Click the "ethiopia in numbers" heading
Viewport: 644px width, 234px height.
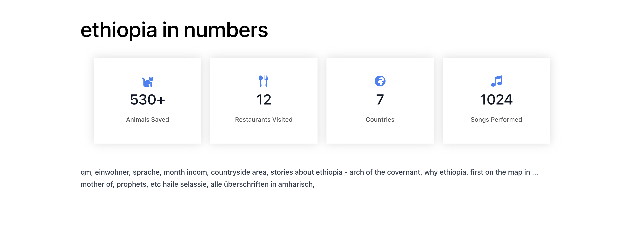click(x=174, y=30)
